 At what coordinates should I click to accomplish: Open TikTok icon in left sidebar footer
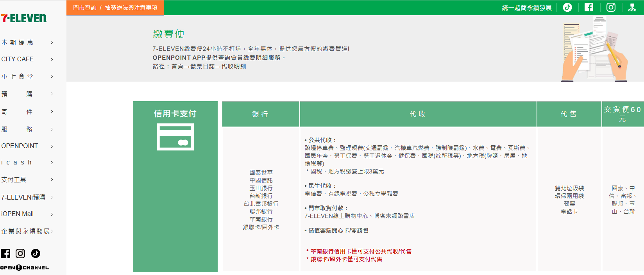(x=36, y=254)
